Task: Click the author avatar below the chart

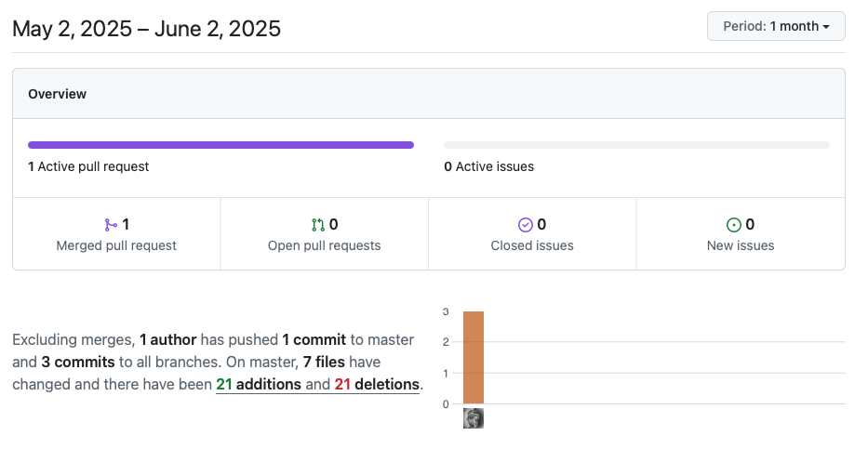Action: pos(474,418)
